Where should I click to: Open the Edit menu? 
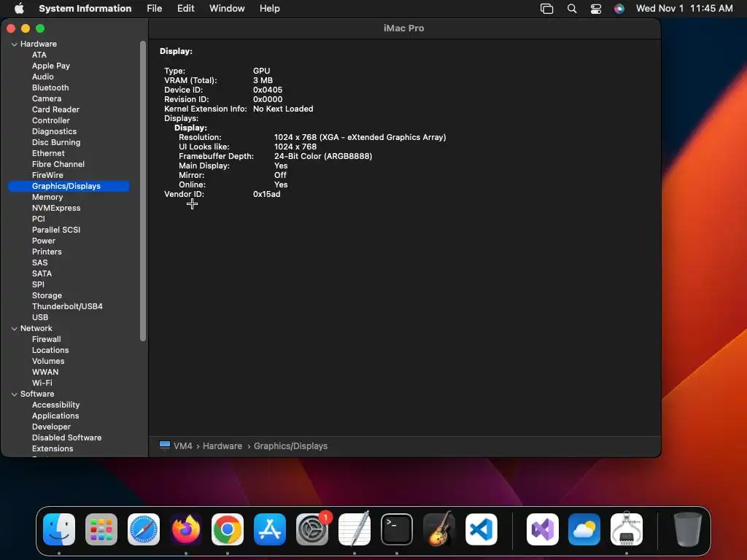185,9
